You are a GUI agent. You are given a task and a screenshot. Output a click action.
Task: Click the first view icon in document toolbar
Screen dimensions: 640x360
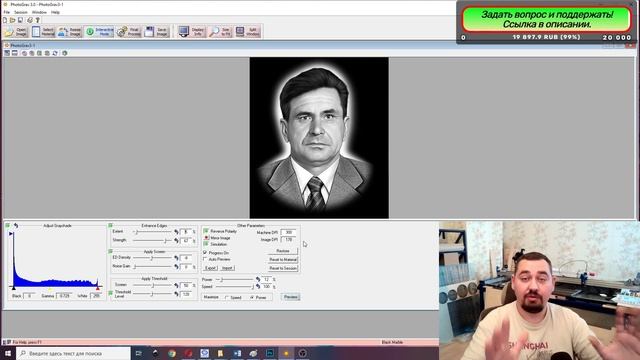pyautogui.click(x=7, y=53)
